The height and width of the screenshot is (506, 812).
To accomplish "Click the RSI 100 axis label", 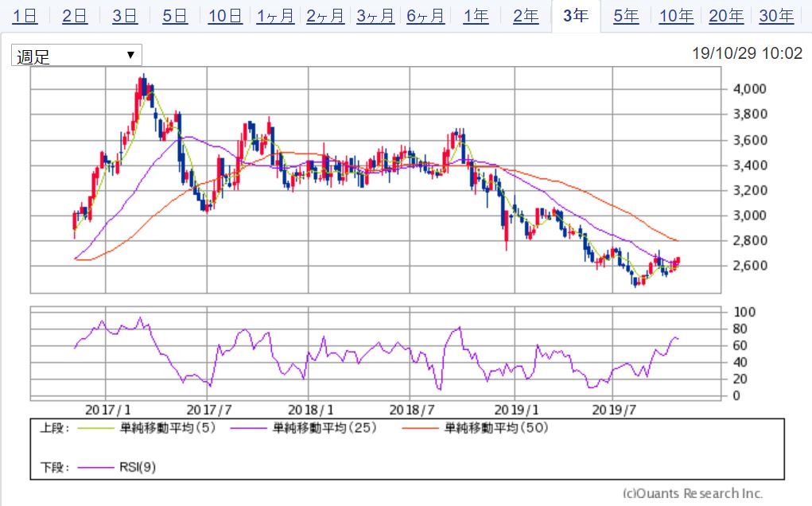I will pyautogui.click(x=744, y=313).
